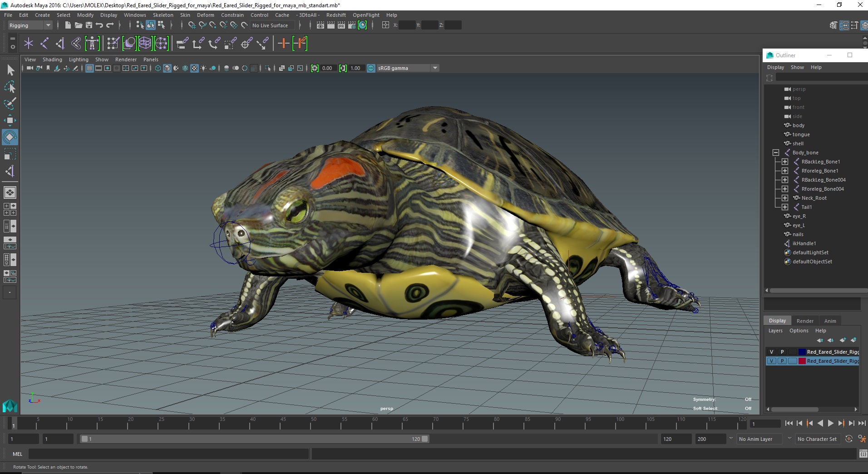868x474 pixels.
Task: Collapse the Body_bone hierarchy
Action: point(776,153)
